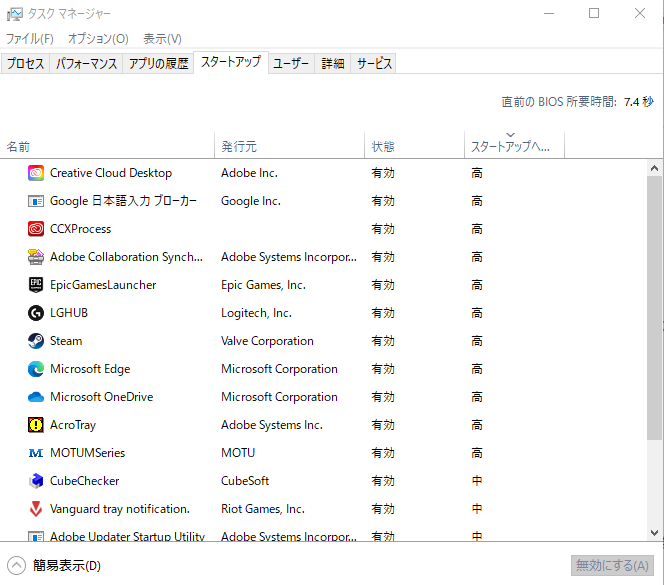
Task: Click publisher Epic Games, Inc.
Action: pyautogui.click(x=263, y=285)
